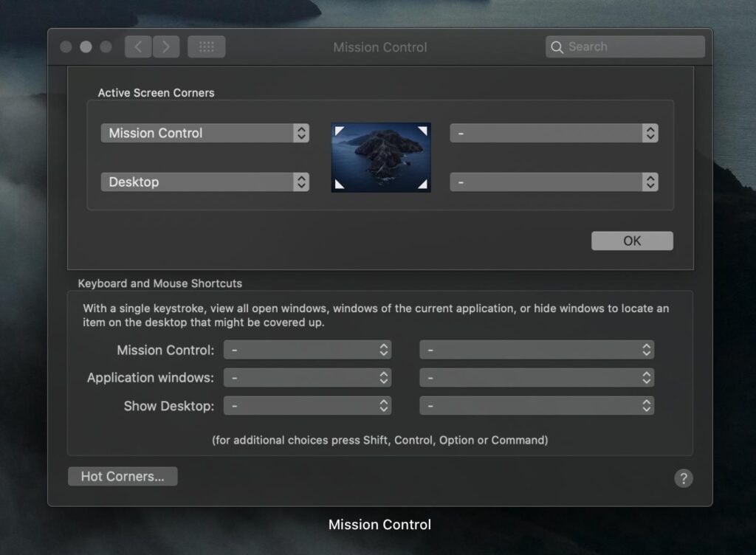756x555 pixels.
Task: Click Keyboard and Mouse Shortcuts heading
Action: click(x=160, y=283)
